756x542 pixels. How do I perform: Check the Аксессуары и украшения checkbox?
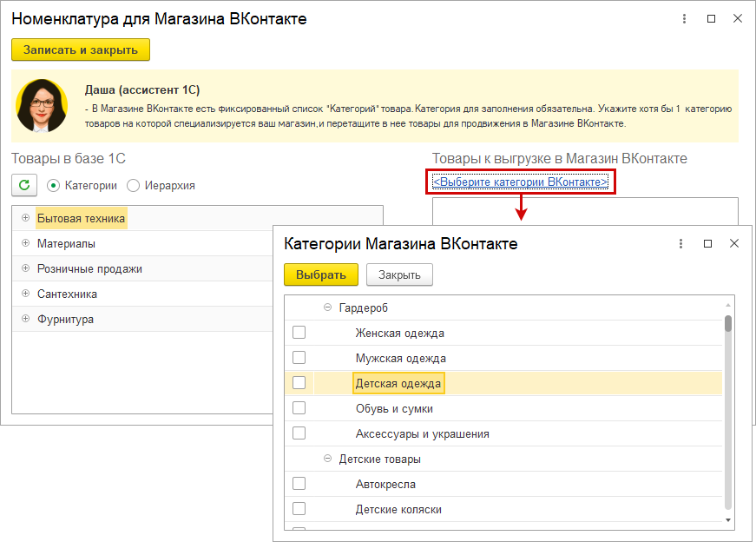pyautogui.click(x=299, y=433)
